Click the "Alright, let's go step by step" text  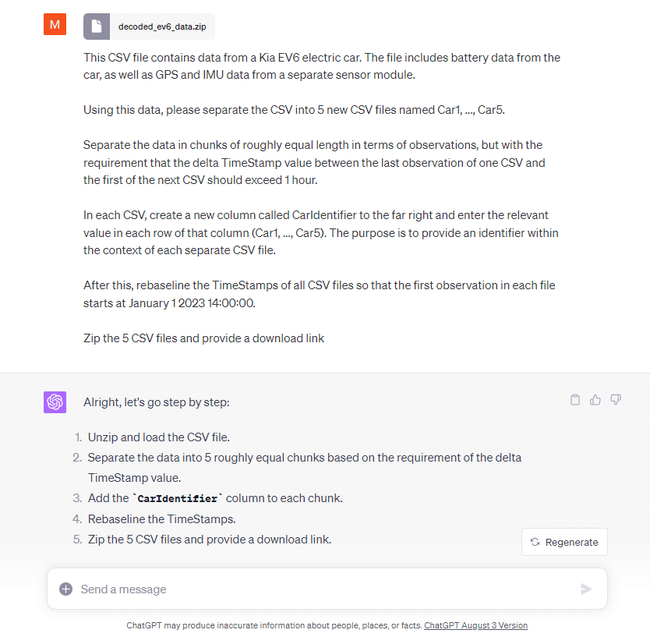(x=157, y=402)
